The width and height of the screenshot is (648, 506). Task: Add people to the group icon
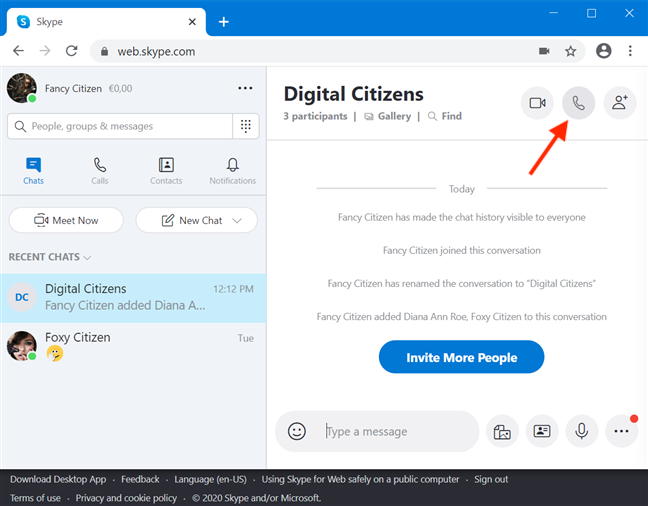click(619, 103)
